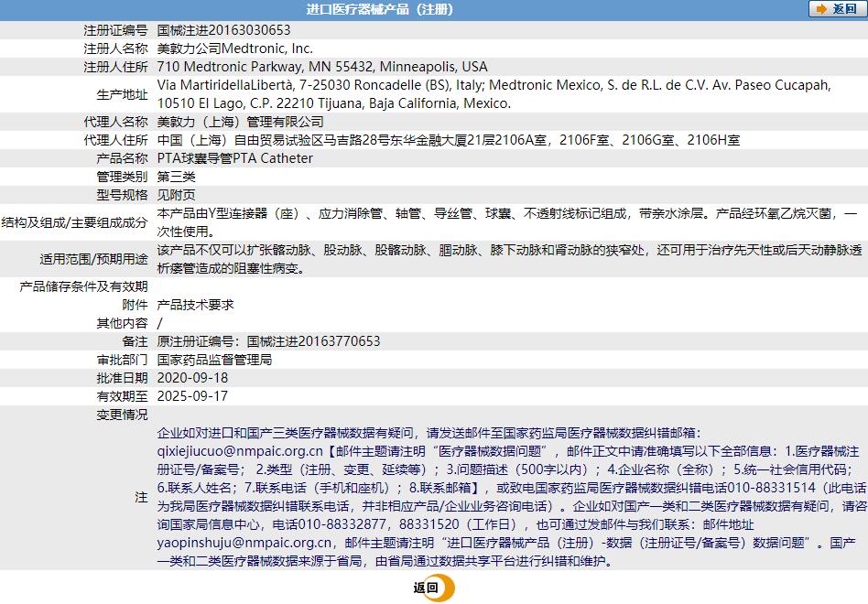Click the bottom 返回 button
This screenshot has width=868, height=604.
click(433, 588)
